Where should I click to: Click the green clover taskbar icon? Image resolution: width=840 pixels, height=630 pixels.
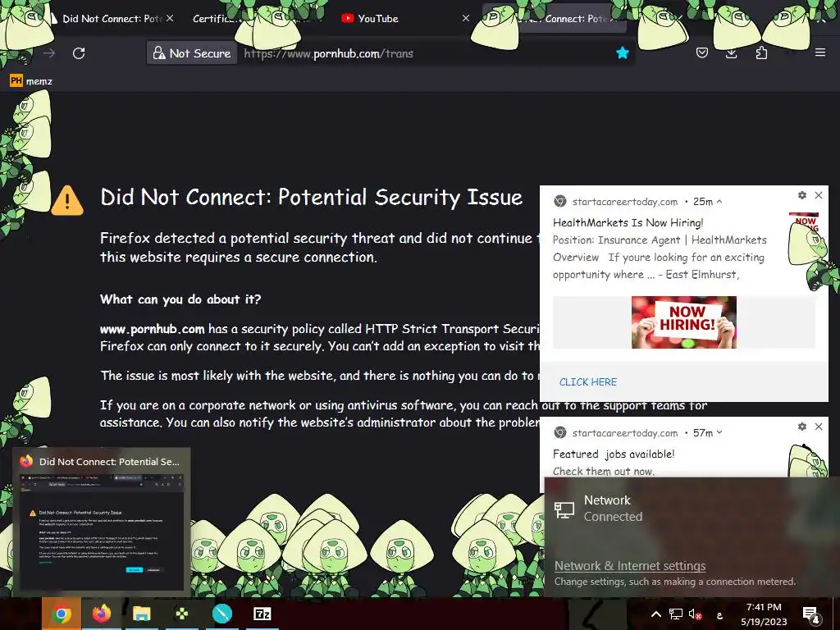181,614
